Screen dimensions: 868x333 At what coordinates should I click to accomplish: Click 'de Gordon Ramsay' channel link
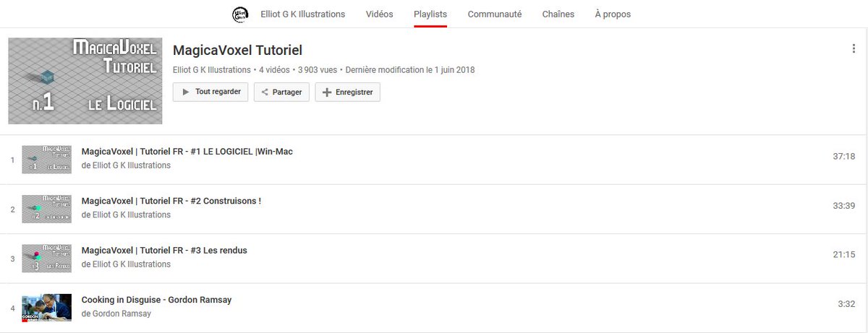pos(116,313)
